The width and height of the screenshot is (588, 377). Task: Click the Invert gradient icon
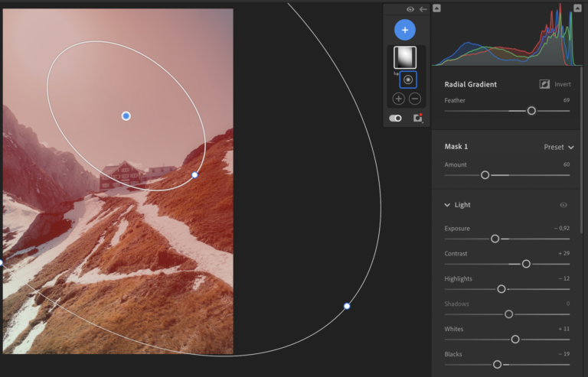(x=544, y=84)
